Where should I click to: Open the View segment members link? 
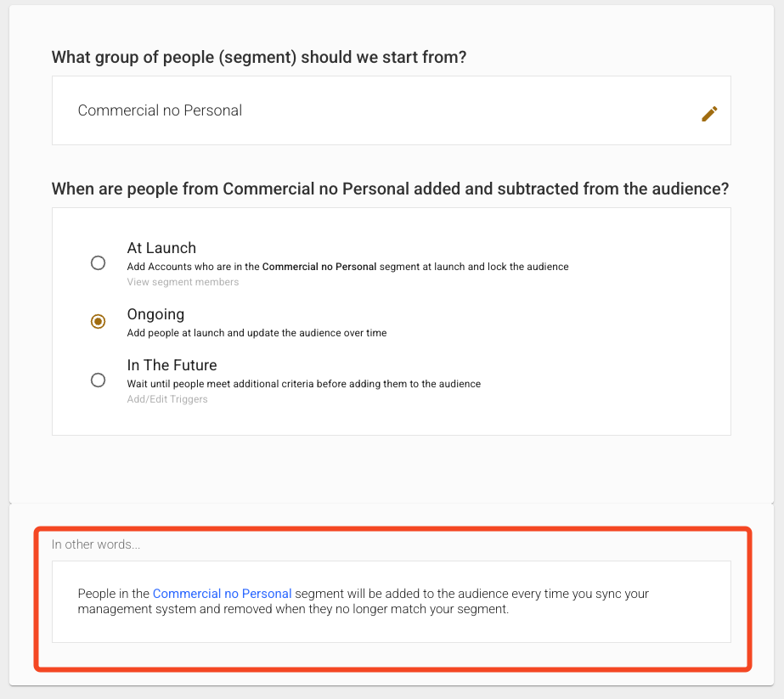click(x=183, y=282)
